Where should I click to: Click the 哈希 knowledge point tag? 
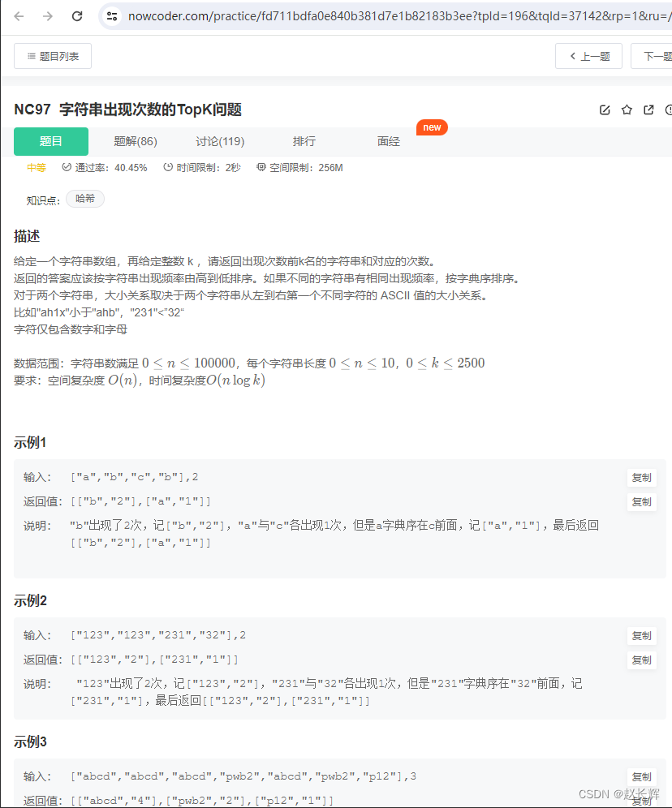(84, 198)
